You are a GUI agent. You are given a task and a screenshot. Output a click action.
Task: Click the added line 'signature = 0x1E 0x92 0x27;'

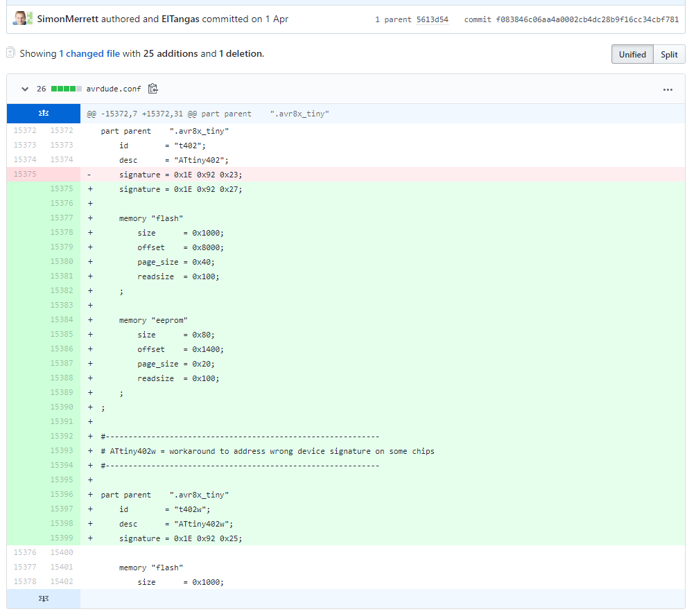coord(180,189)
